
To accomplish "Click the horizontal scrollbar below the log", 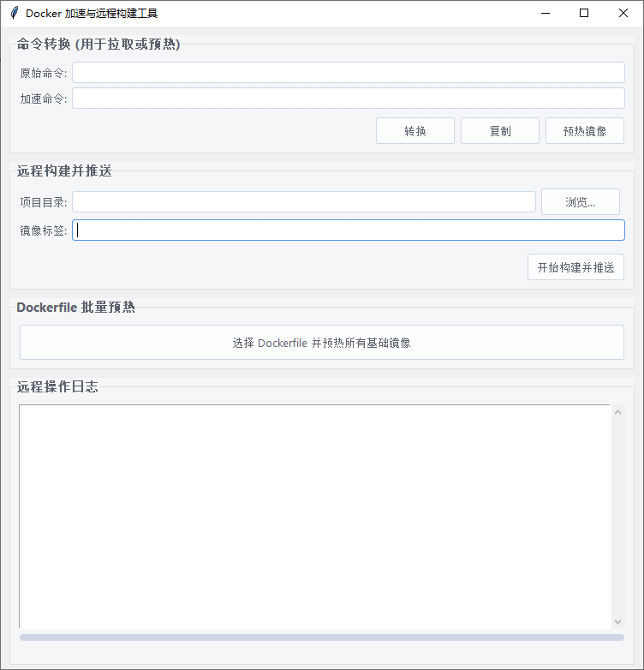I will click(x=322, y=637).
